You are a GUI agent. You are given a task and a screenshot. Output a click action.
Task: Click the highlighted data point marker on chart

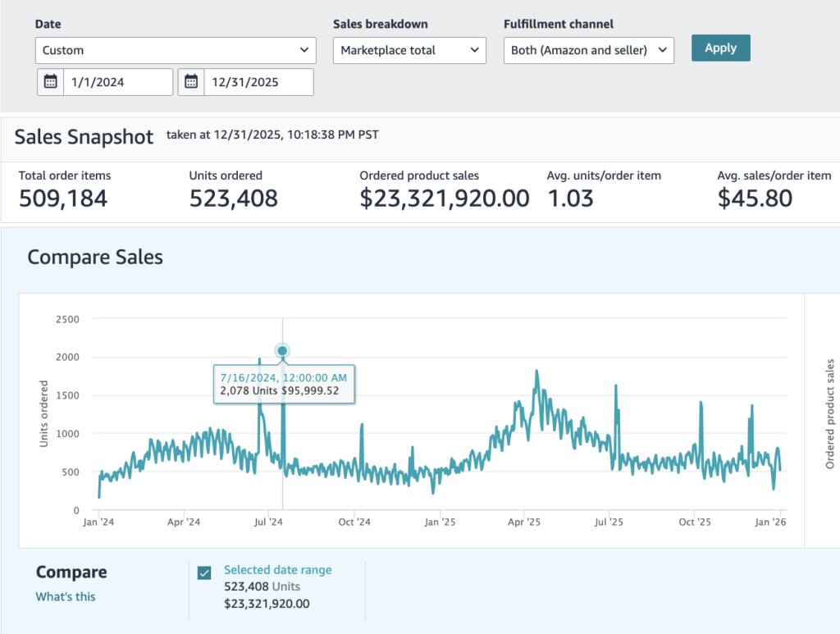tap(282, 351)
